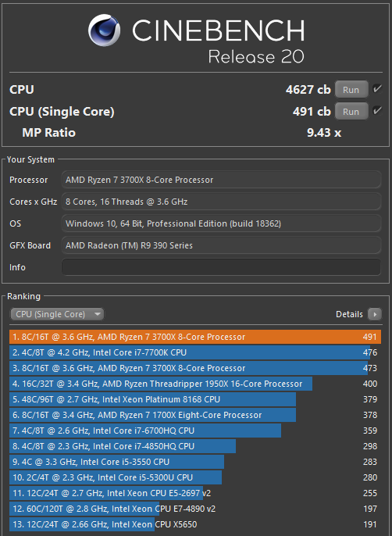Select the Xeon E7-4890 v2 ranking row

click(195, 509)
